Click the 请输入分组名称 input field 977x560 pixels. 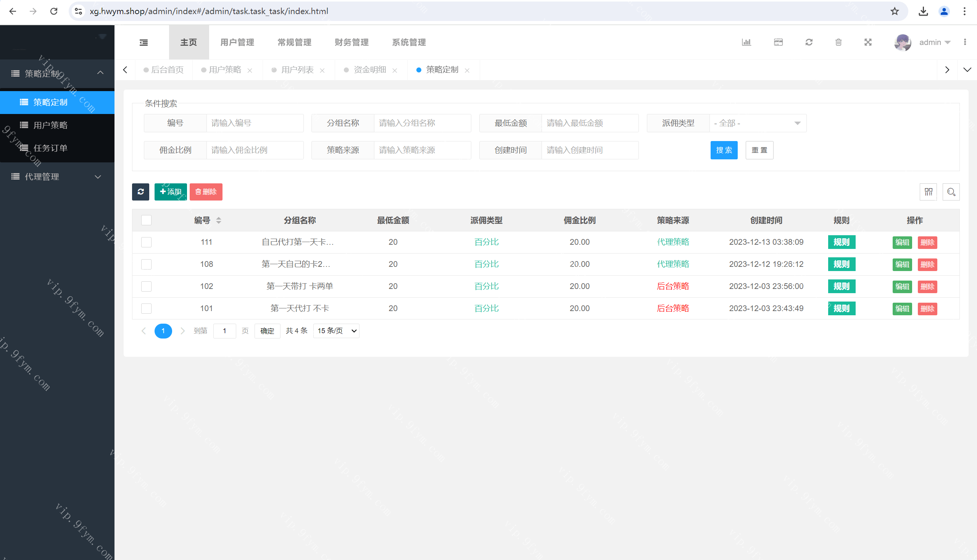click(422, 123)
